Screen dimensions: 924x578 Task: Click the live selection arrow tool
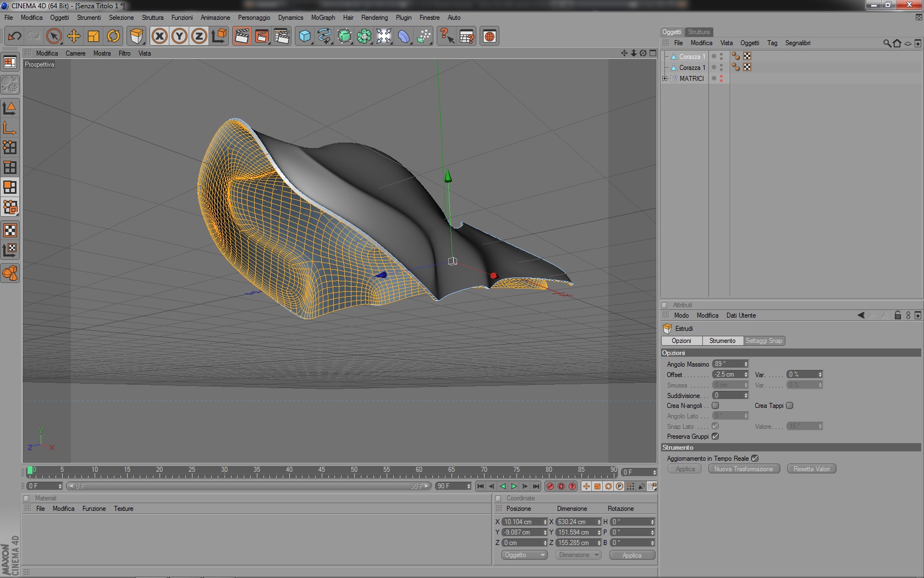(54, 36)
